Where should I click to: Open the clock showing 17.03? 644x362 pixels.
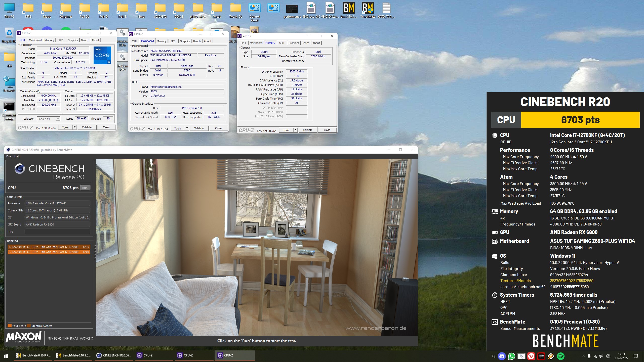click(621, 356)
